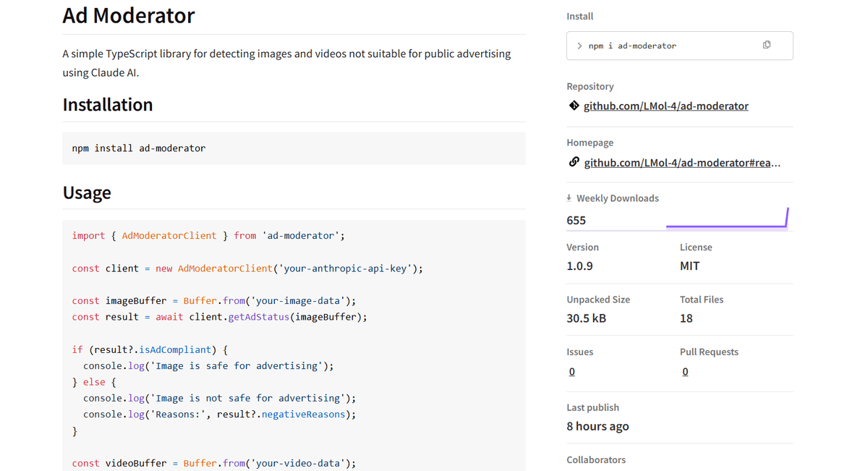Screen dimensions: 868x471
Task: Select the Installation section heading
Action: point(107,104)
